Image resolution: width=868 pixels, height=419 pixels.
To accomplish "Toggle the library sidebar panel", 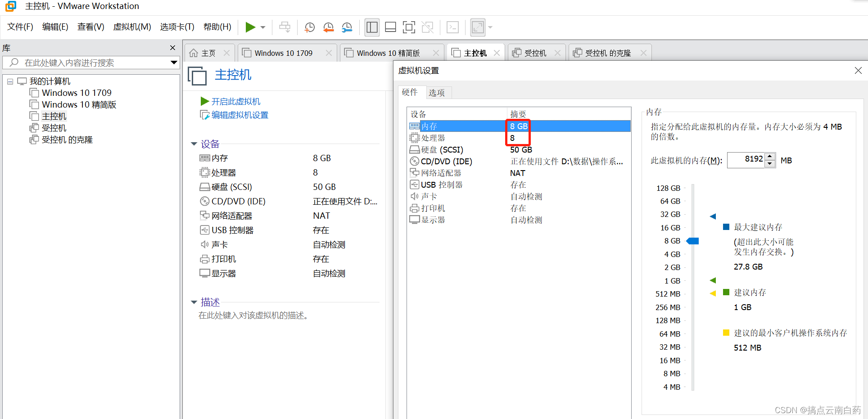I will click(372, 27).
